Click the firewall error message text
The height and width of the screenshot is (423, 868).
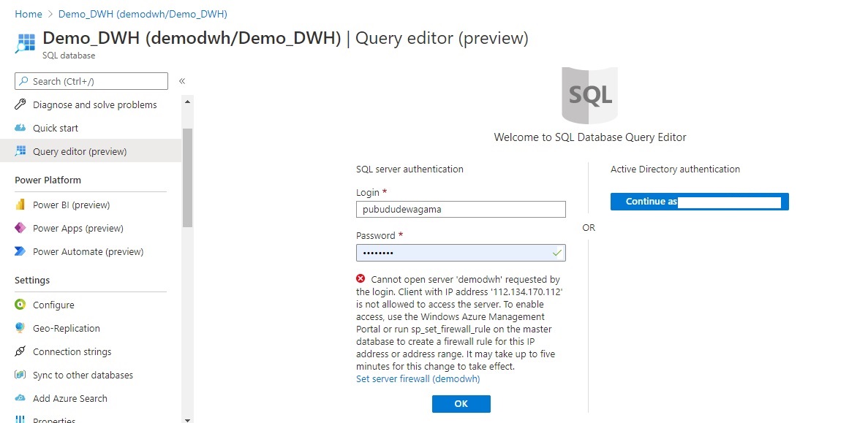[459, 323]
